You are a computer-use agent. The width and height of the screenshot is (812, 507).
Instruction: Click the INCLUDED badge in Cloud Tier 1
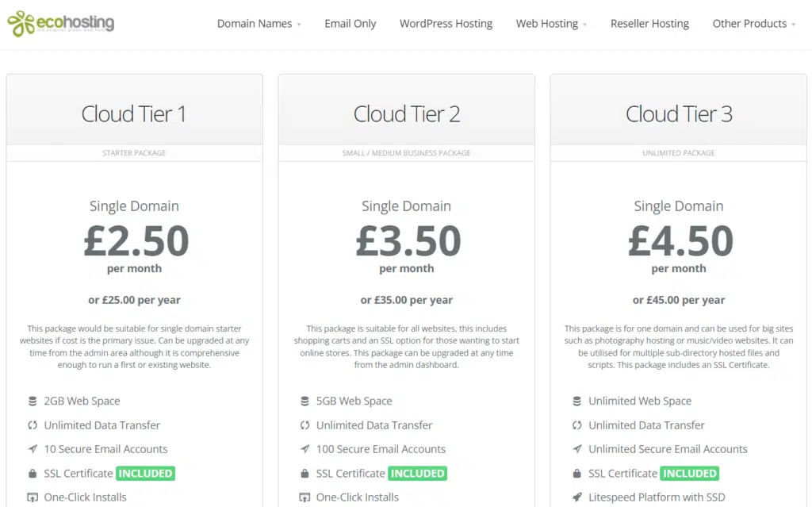(146, 474)
